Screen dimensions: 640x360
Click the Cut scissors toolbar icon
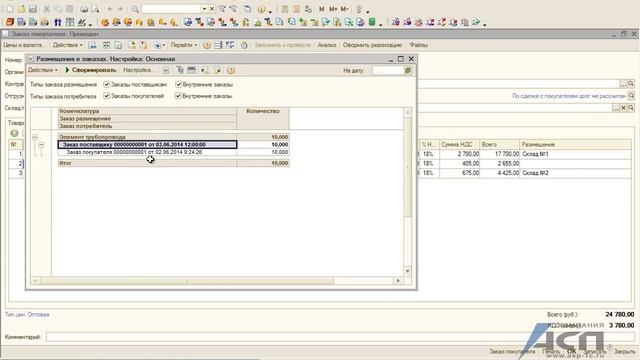click(47, 9)
